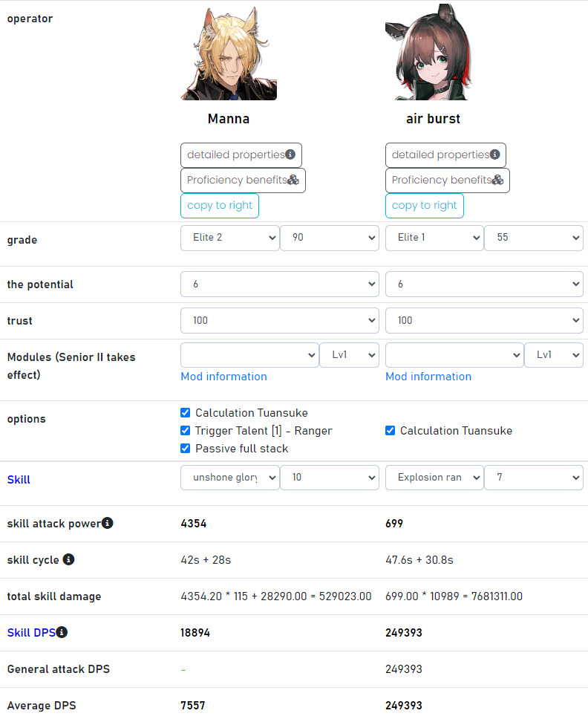
Task: Open Manna's potential dropdown
Action: click(280, 284)
